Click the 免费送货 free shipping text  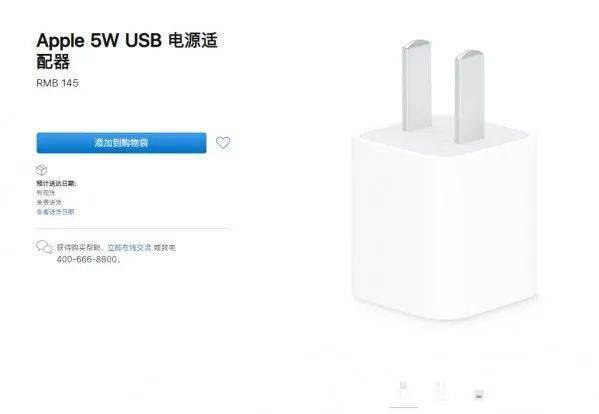[49, 202]
